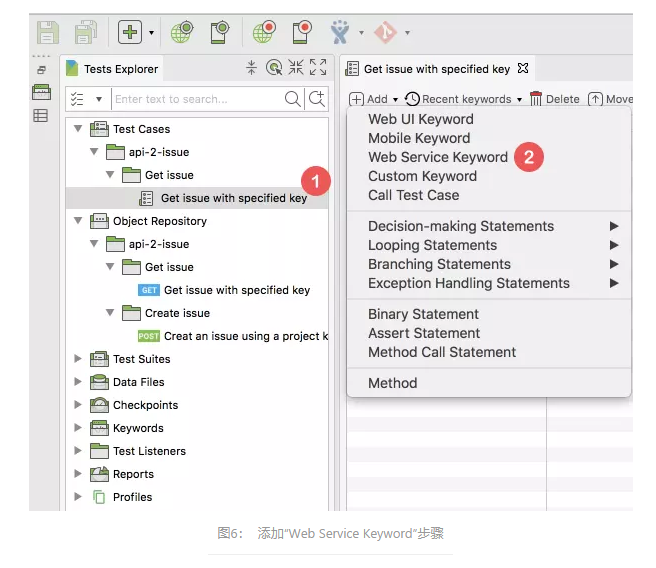The height and width of the screenshot is (568, 656).
Task: Expand the Keywords node
Action: point(78,427)
